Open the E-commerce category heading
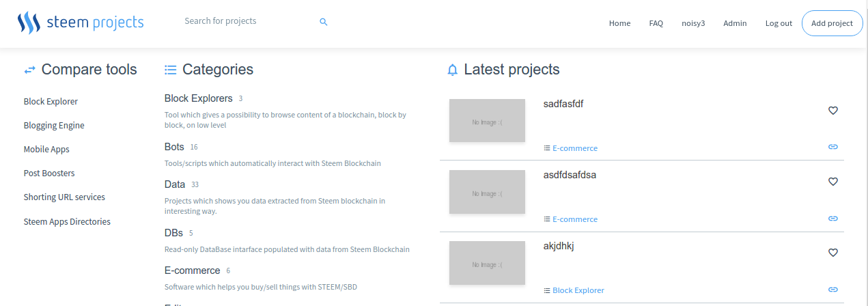The height and width of the screenshot is (306, 868). 192,270
